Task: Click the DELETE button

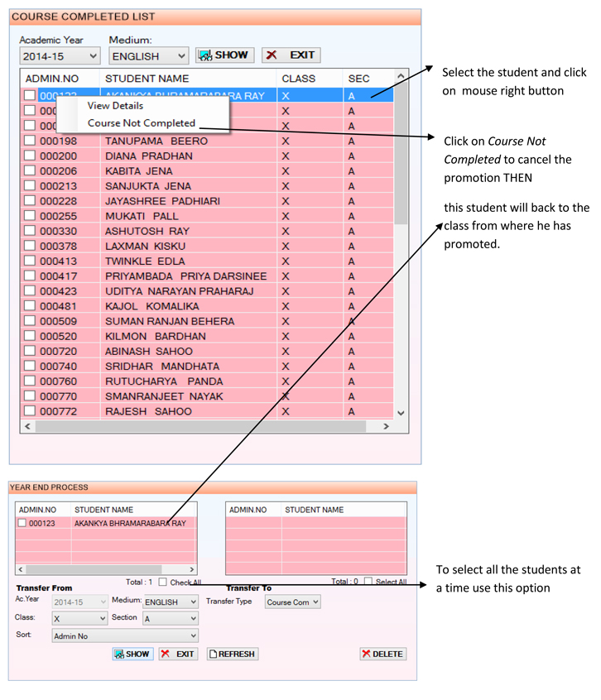Action: pos(383,654)
